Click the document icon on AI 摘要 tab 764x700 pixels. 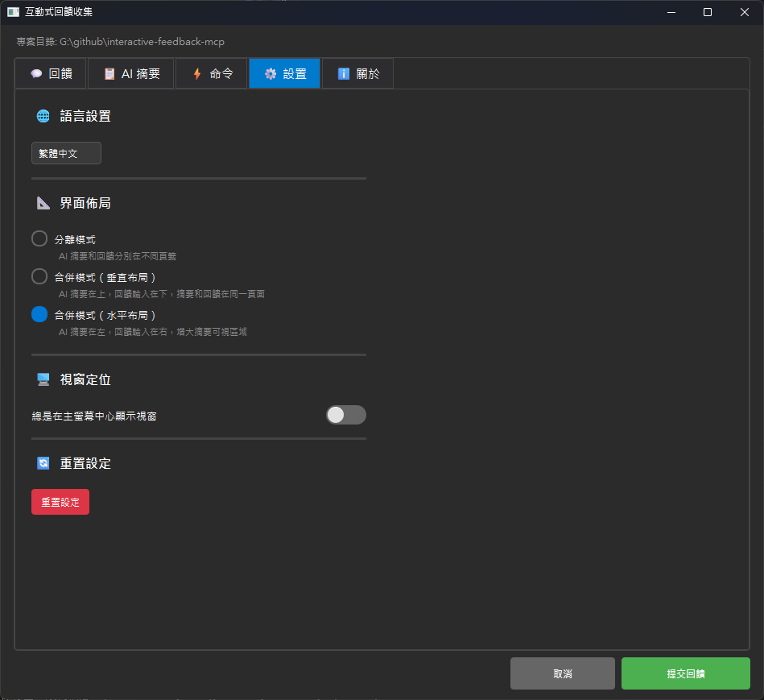[x=108, y=72]
